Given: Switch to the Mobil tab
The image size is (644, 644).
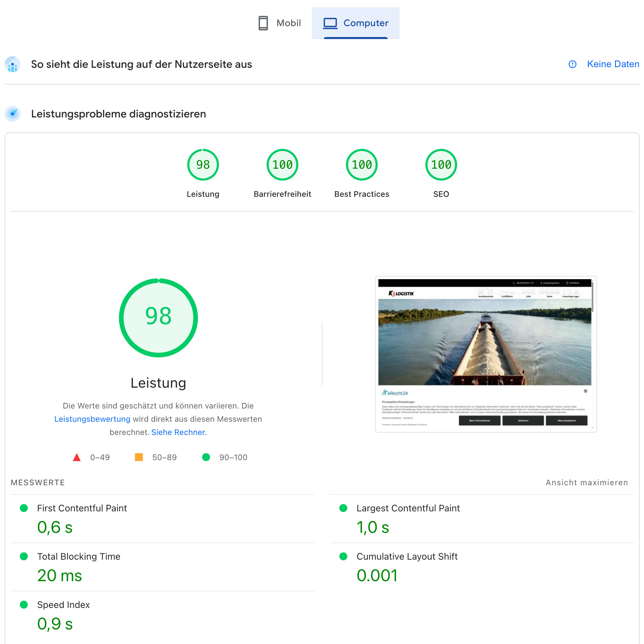Looking at the screenshot, I should point(288,23).
